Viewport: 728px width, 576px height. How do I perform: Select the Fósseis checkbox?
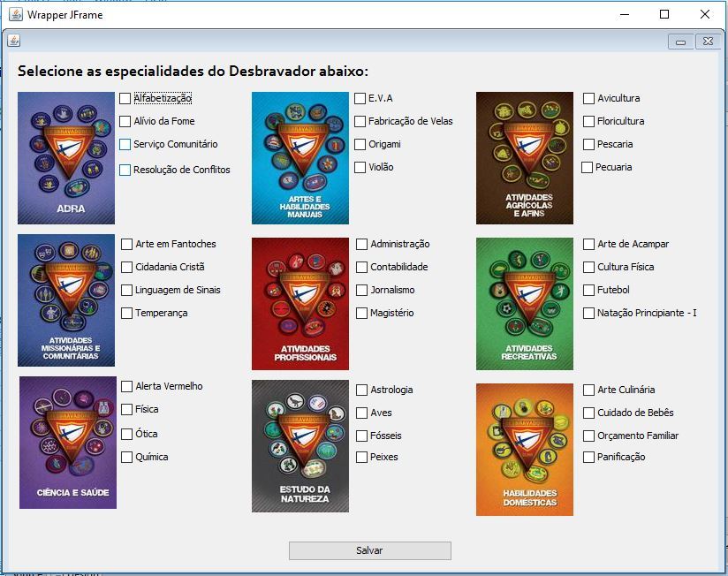tap(361, 436)
